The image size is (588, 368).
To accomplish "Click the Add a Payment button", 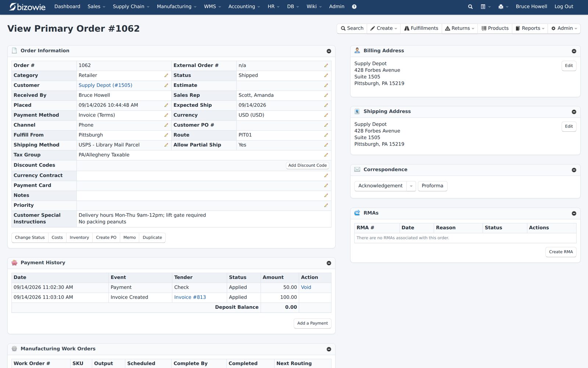I will [x=312, y=323].
